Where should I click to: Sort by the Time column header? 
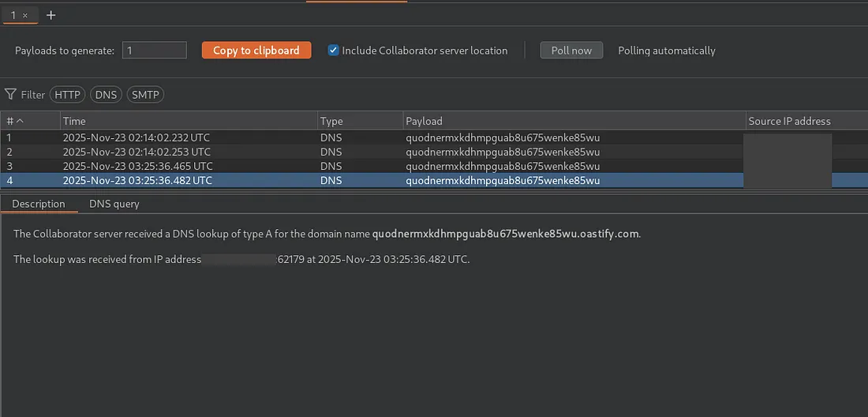click(x=189, y=121)
